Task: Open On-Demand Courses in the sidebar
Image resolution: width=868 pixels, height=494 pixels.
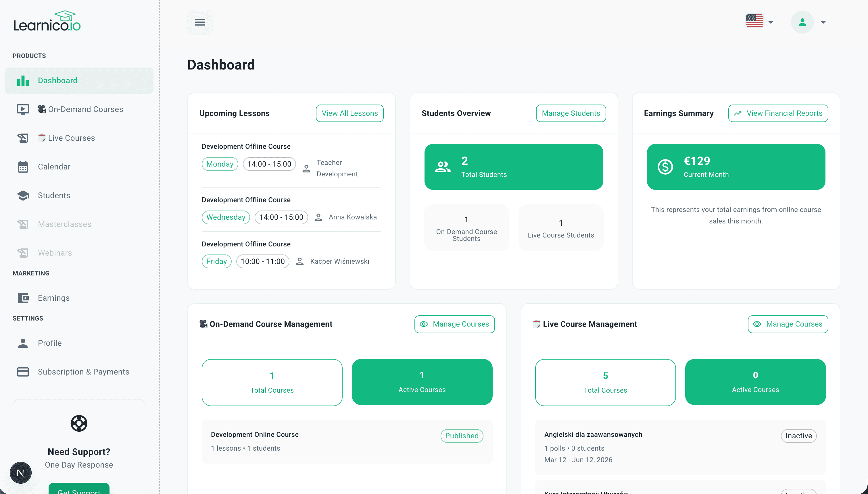Action: pyautogui.click(x=85, y=109)
